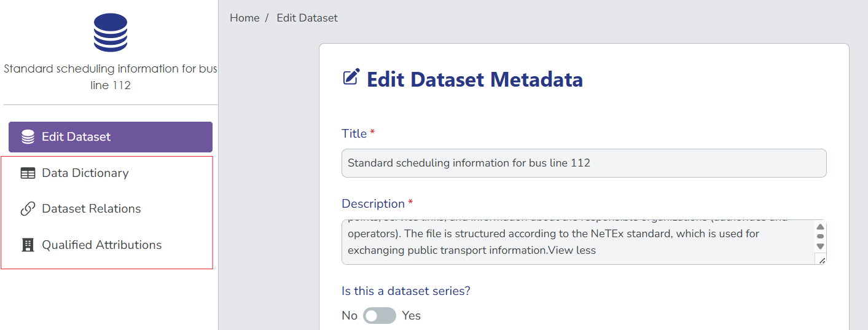Viewport: 868px width, 330px height.
Task: Toggle the dataset series switch
Action: point(379,316)
